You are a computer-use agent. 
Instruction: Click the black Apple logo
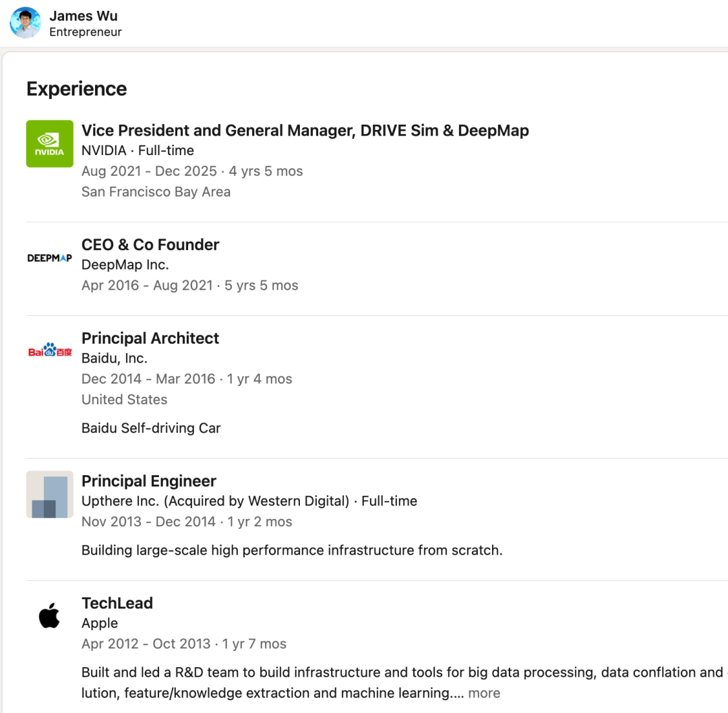pos(49,616)
